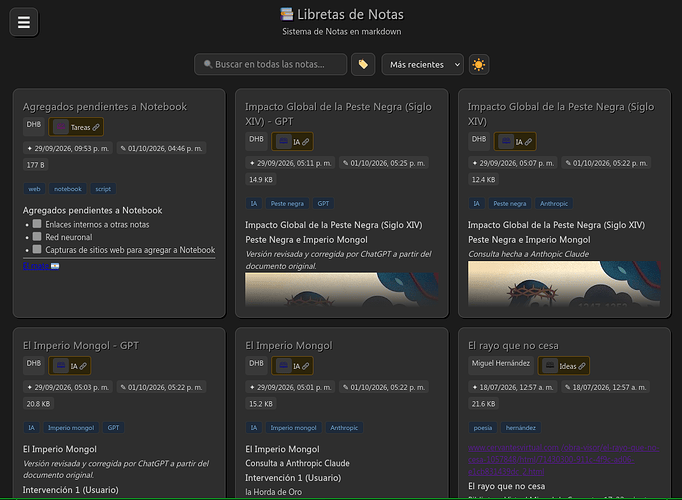This screenshot has height=500, width=682.
Task: Click creation date '29/09/2026, 05:11 p. m.'
Action: 290,163
